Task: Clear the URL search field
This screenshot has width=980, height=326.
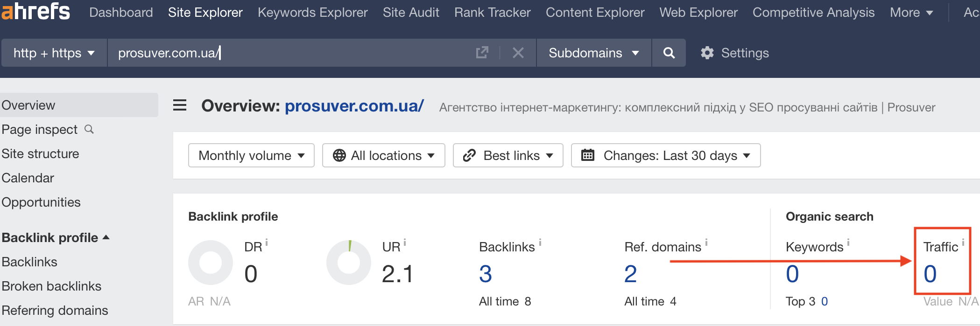Action: (518, 53)
